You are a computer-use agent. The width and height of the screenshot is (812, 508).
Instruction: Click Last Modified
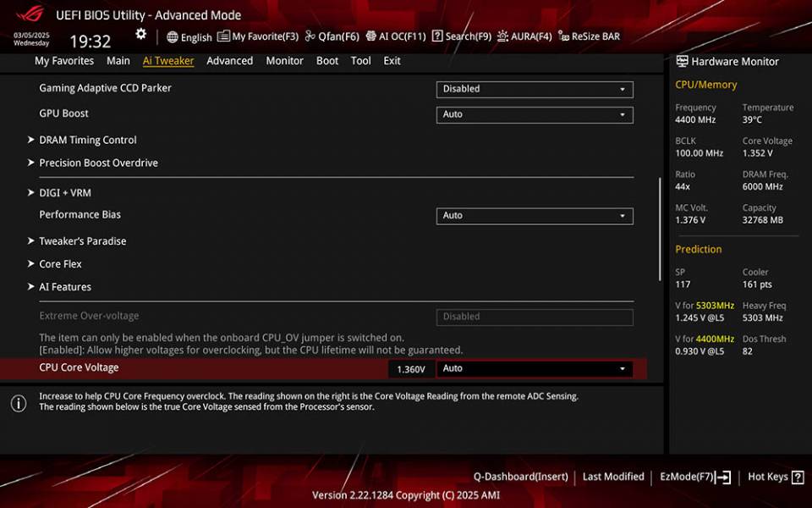point(613,477)
